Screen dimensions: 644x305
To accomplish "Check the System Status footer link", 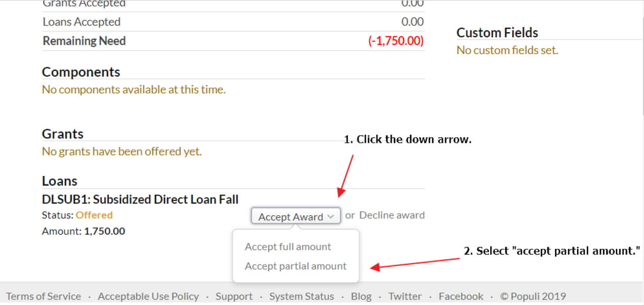I will click(x=302, y=296).
